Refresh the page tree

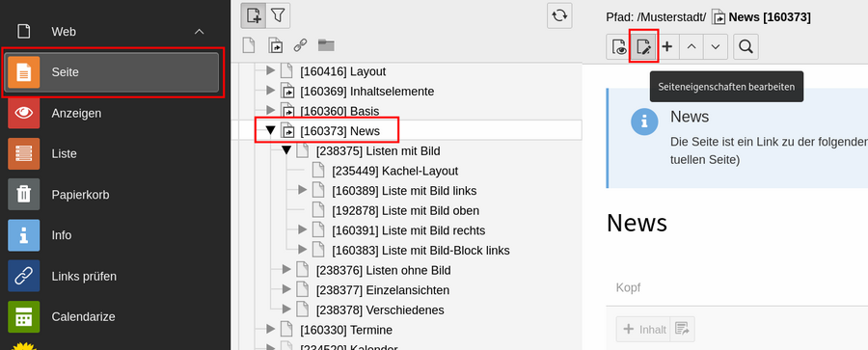point(559,15)
